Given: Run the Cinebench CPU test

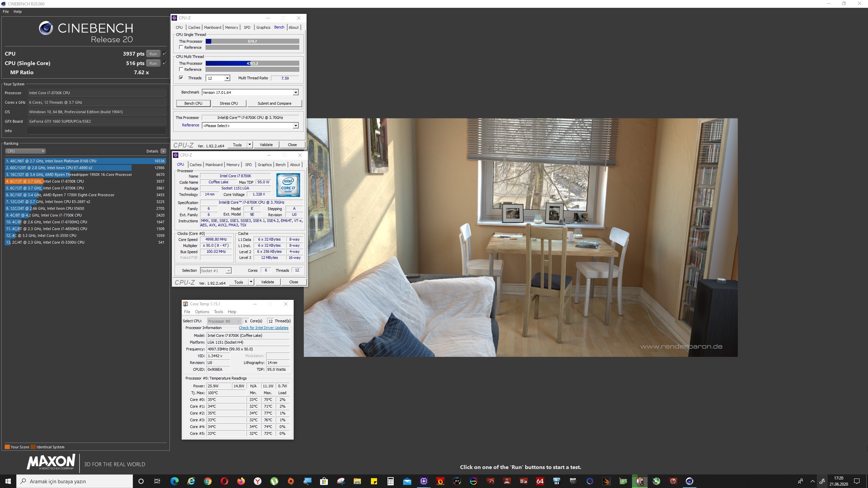Looking at the screenshot, I should (153, 54).
